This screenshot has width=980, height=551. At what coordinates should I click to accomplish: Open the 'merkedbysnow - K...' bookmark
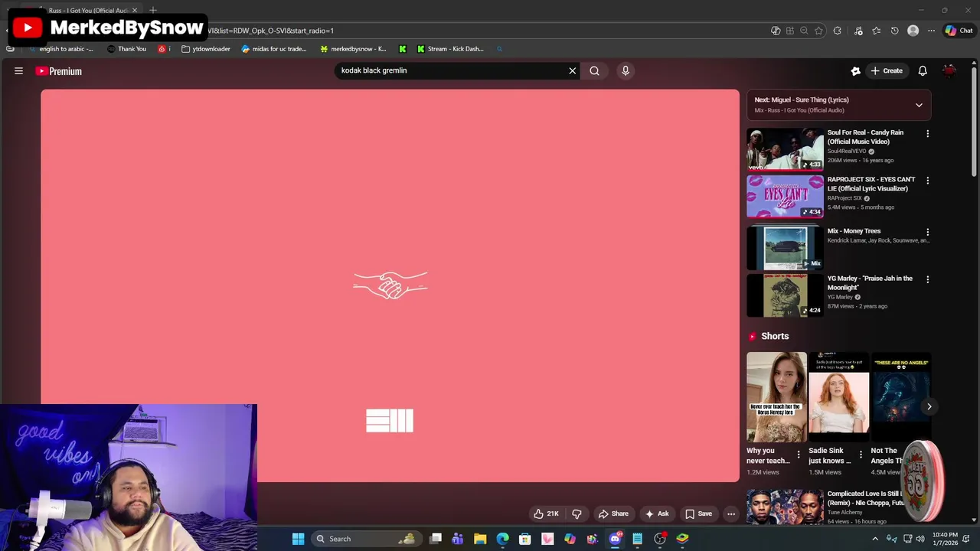coord(353,49)
